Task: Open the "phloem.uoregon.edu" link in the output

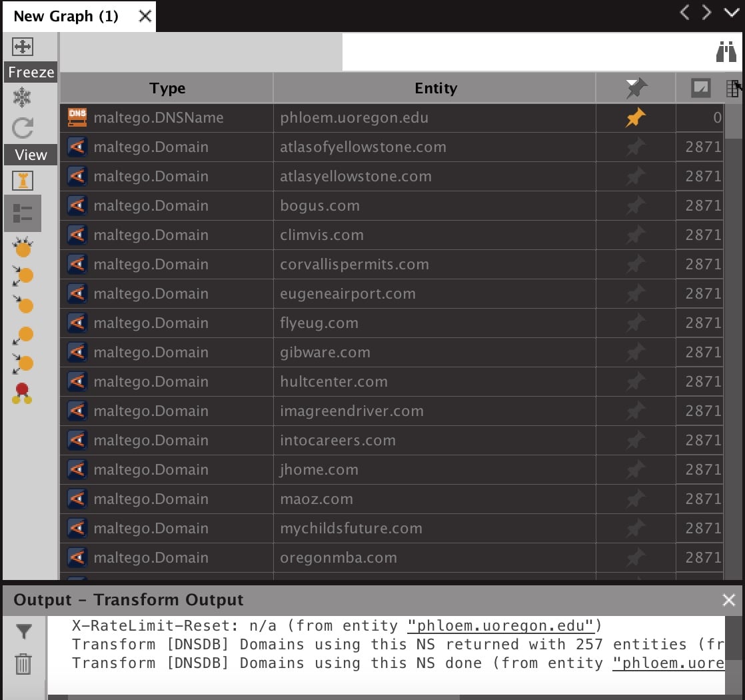Action: 500,625
